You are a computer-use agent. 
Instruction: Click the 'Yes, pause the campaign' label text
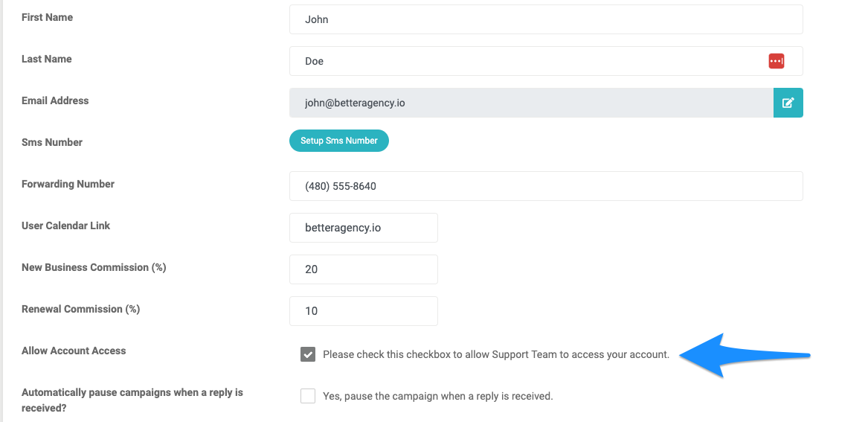click(438, 396)
